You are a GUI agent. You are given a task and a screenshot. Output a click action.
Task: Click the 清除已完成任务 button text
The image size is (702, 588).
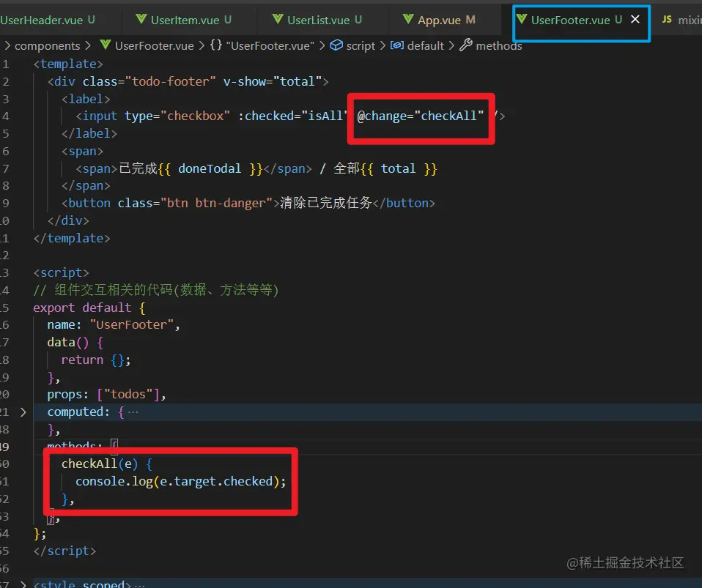tap(326, 203)
